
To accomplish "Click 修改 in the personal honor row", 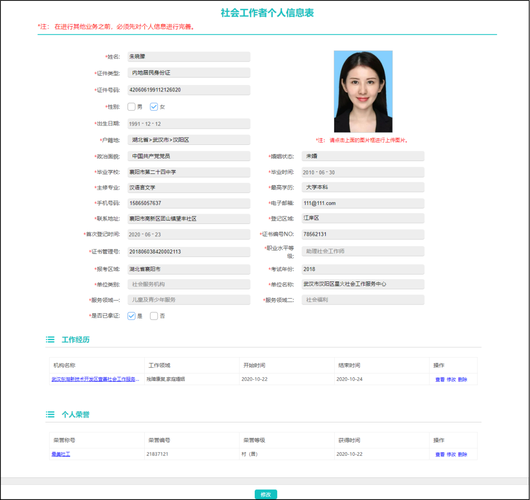I will (x=451, y=454).
